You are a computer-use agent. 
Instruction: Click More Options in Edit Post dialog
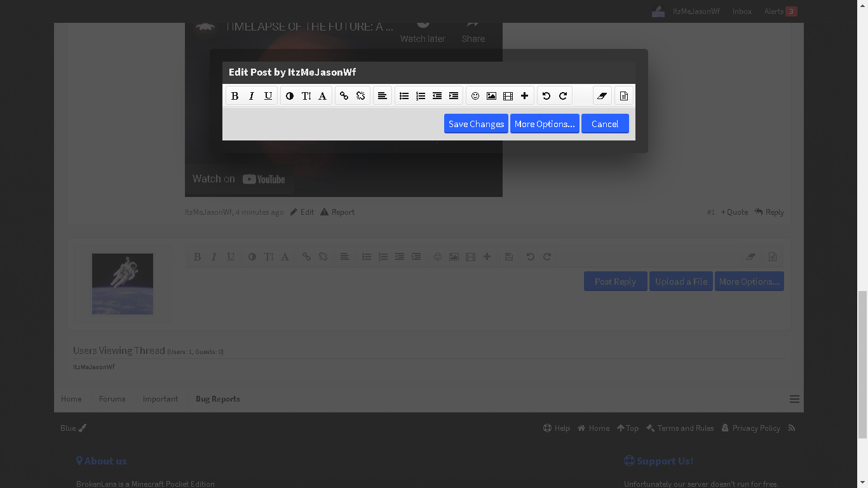tap(545, 124)
